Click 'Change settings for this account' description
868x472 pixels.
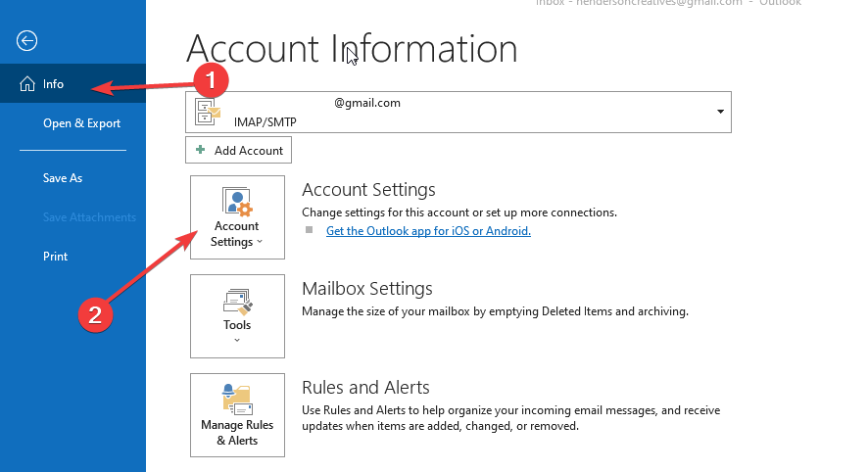pos(459,212)
